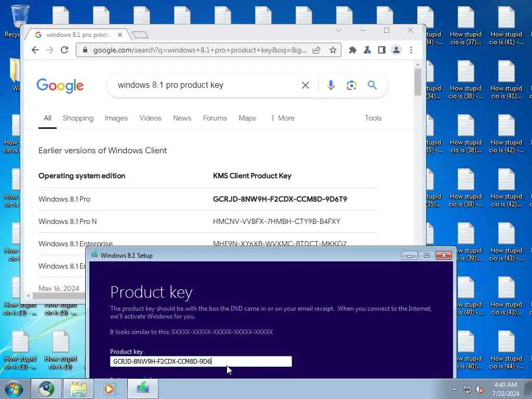
Task: Click the Chrome page vertical scrollbar thumb
Action: click(x=418, y=82)
